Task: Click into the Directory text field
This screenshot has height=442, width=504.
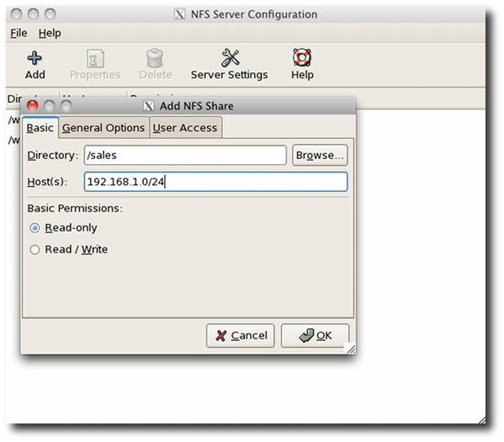Action: pos(185,155)
